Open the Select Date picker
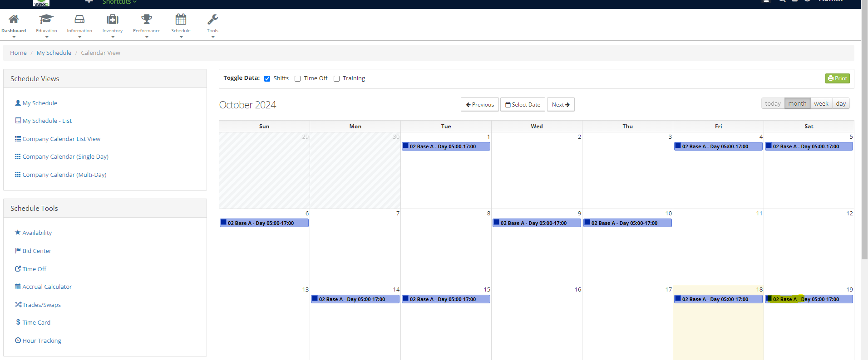The image size is (868, 360). [x=523, y=105]
